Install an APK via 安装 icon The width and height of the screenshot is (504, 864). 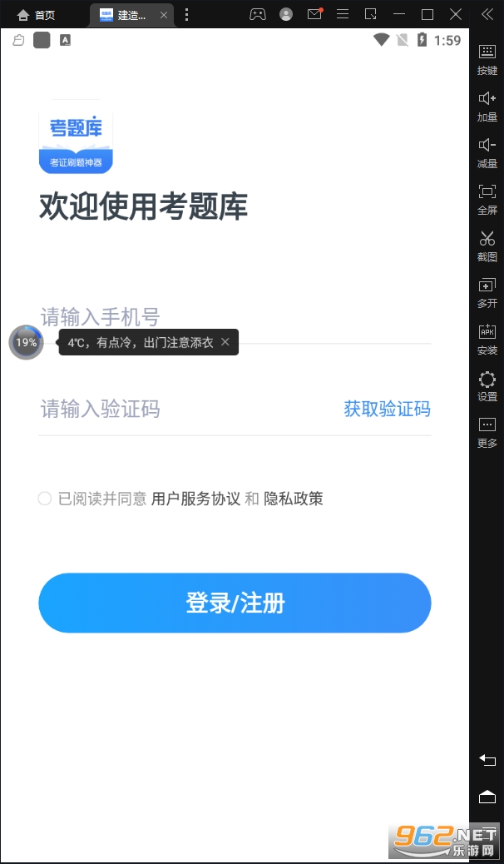click(487, 340)
